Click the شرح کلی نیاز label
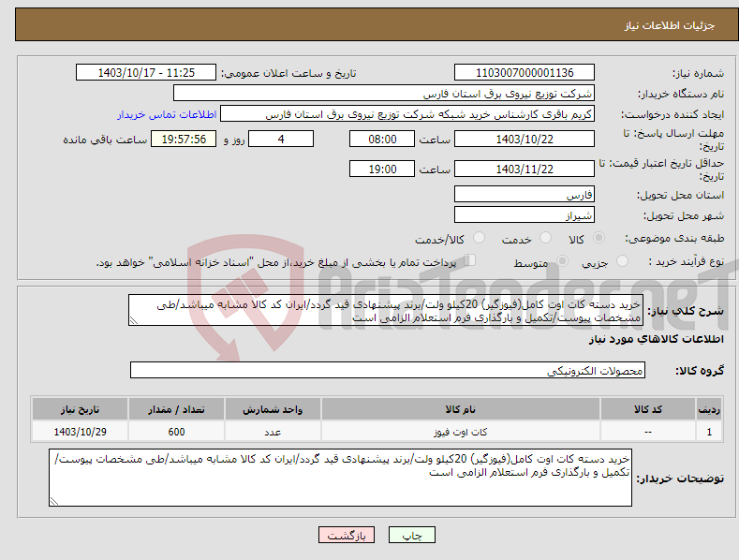 [x=686, y=311]
